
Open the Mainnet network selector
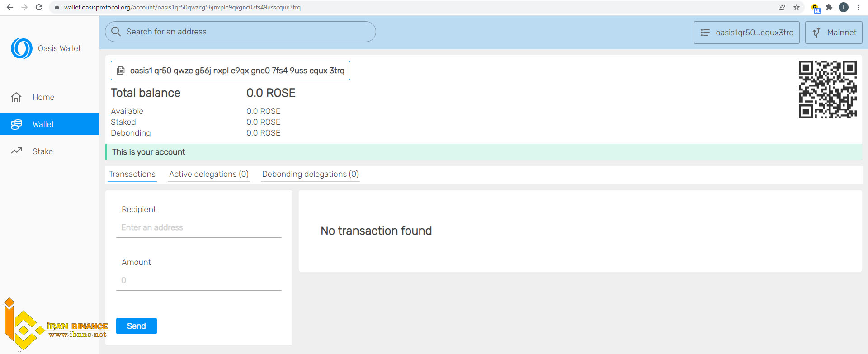[x=834, y=33]
